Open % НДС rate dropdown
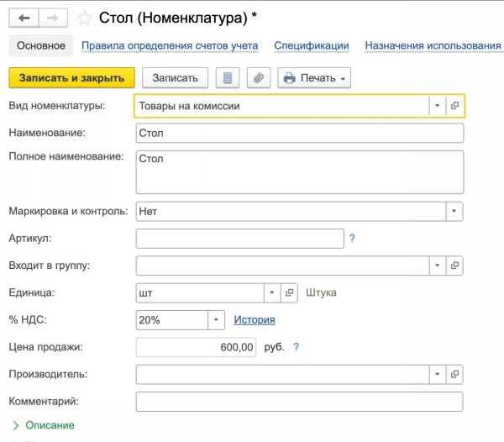The image size is (504, 442). click(217, 320)
